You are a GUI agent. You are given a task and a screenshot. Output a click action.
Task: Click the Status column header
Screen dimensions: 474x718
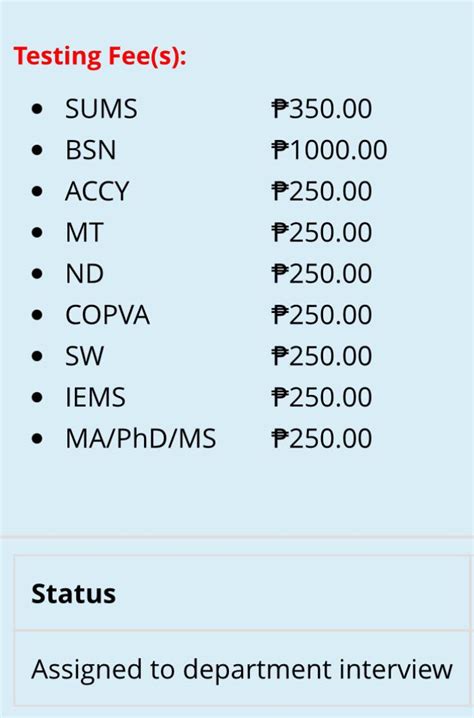pos(74,594)
